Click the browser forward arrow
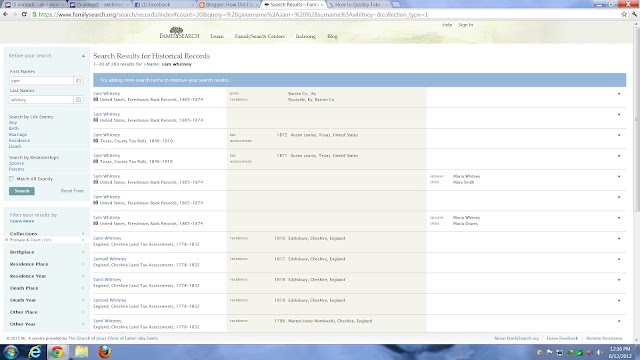Screen dimensions: 640x360 point(15,14)
